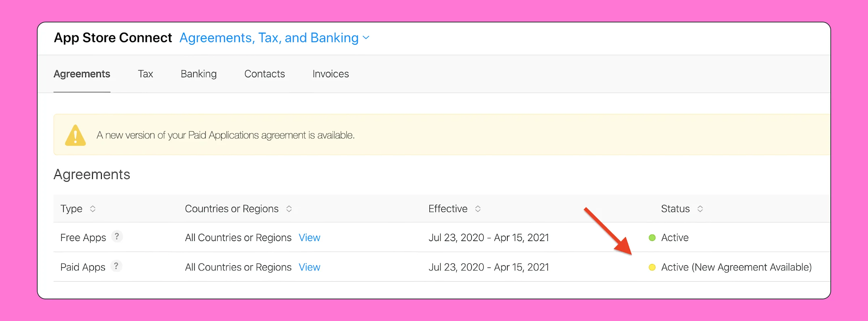Sort agreements by Effective date arrows
868x321 pixels.
[478, 209]
